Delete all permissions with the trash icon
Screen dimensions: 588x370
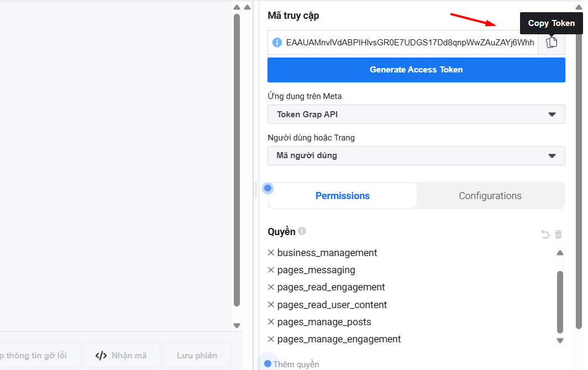click(x=558, y=234)
